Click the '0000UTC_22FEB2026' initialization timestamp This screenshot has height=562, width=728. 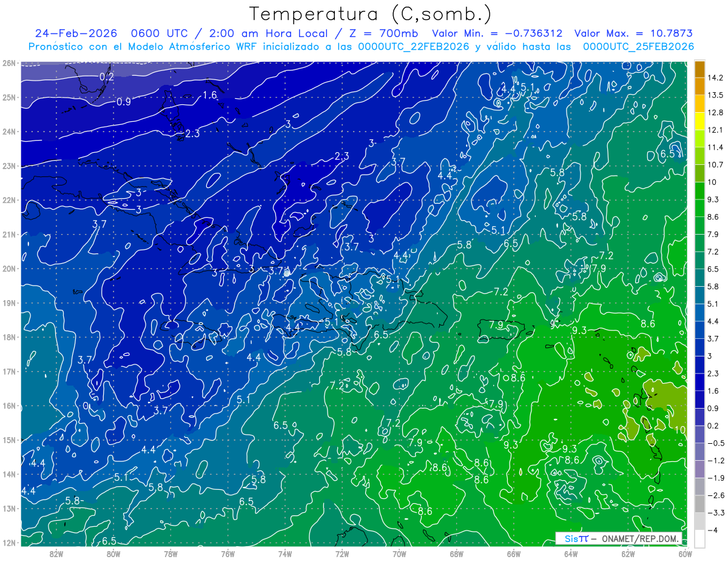pos(414,47)
